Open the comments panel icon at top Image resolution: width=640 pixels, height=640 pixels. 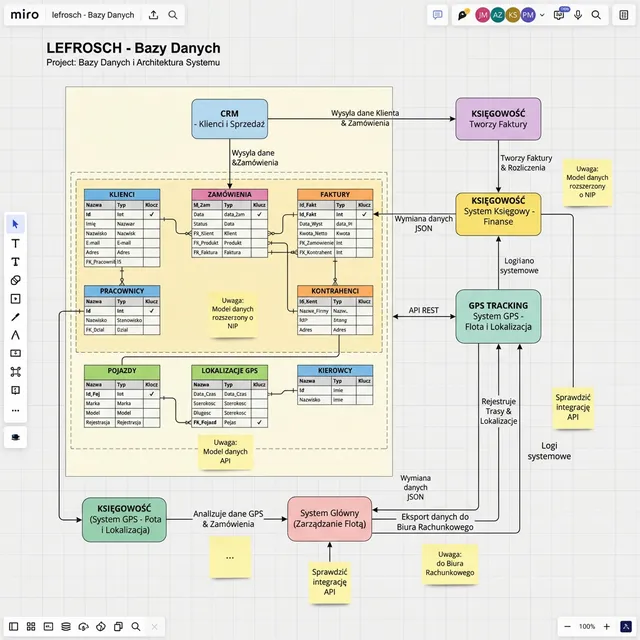(x=438, y=15)
